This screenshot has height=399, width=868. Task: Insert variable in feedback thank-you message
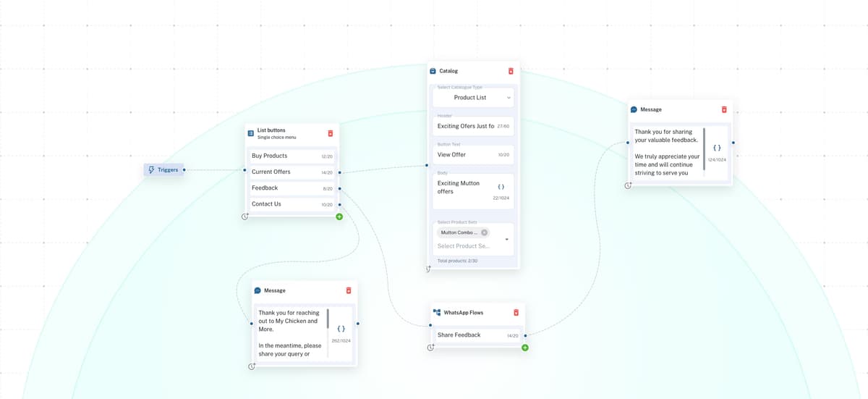717,148
